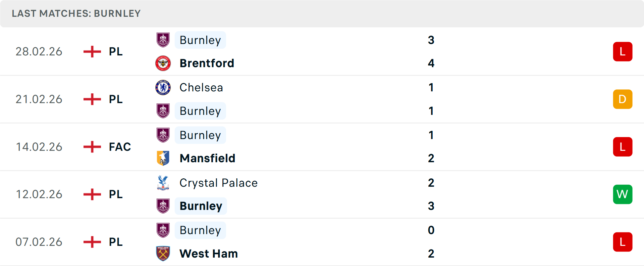Select the FAC competition label
Screen dimensions: 644x266
click(x=119, y=147)
